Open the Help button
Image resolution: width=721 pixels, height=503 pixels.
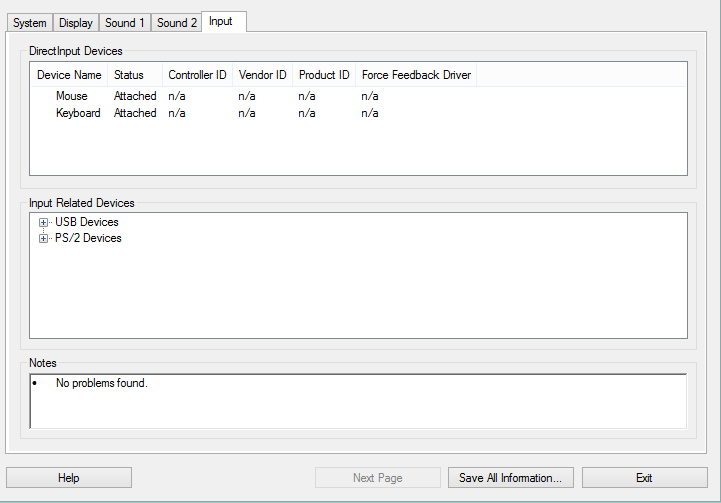point(69,478)
